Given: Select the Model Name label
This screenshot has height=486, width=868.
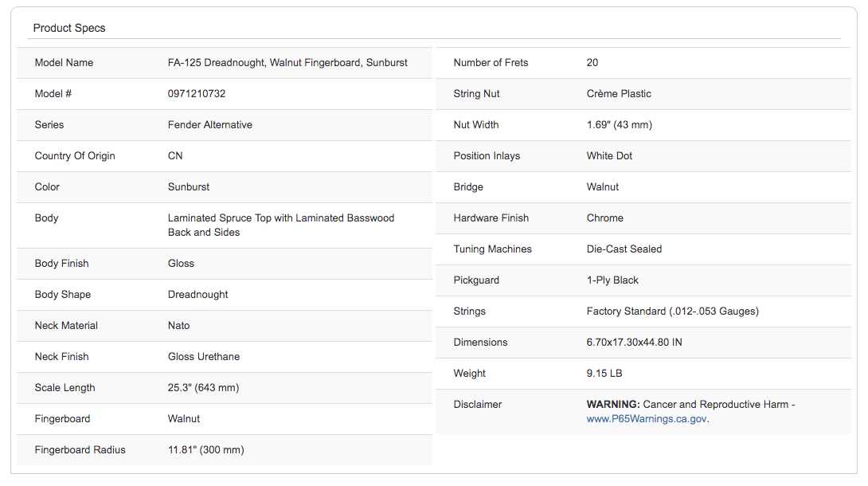Looking at the screenshot, I should [x=64, y=63].
